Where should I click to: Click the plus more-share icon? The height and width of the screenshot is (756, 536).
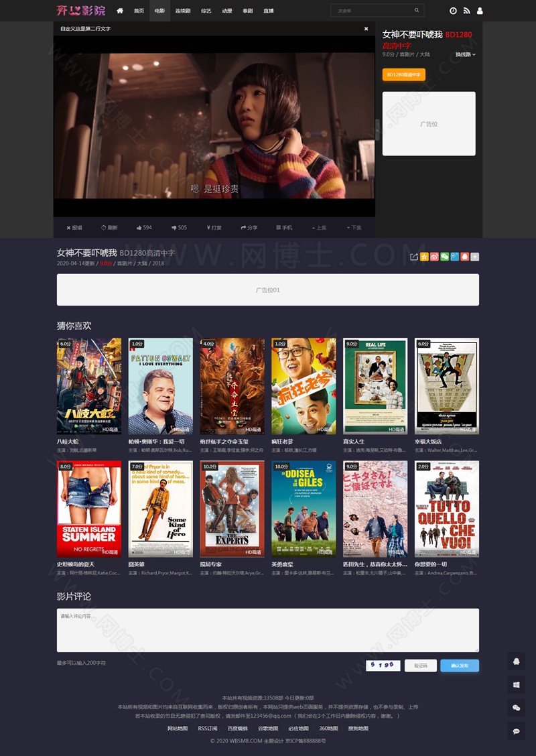(x=475, y=257)
